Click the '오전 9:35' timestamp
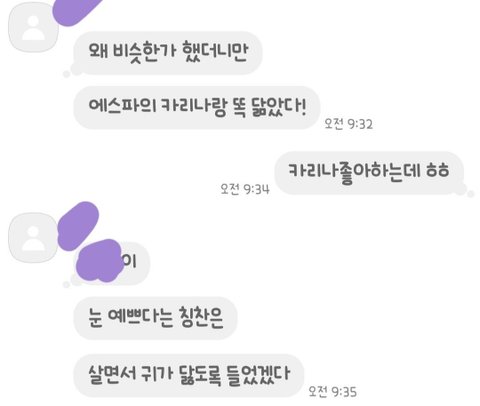The width and height of the screenshot is (480, 406). click(333, 391)
